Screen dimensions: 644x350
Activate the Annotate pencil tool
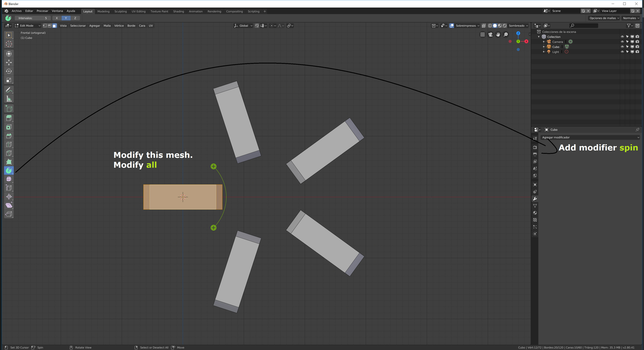(x=9, y=90)
